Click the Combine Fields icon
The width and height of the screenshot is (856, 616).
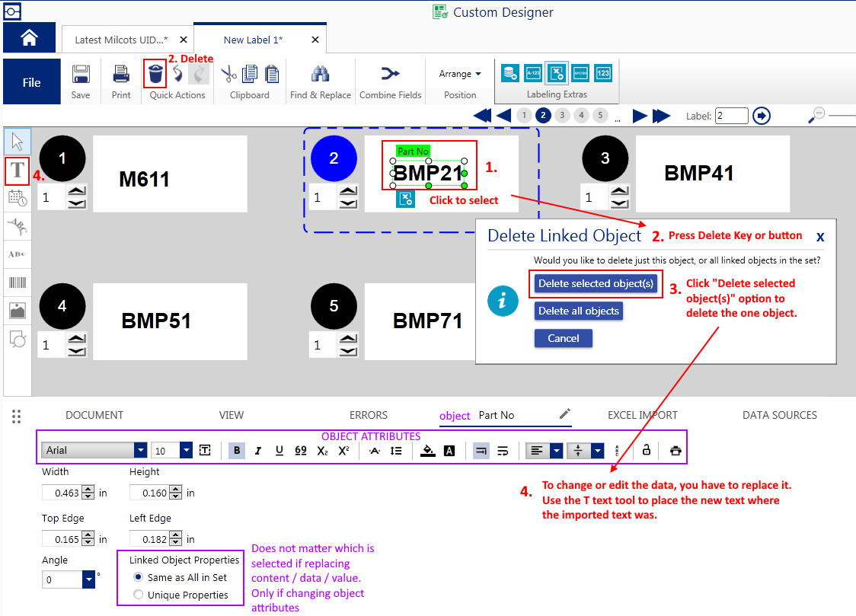390,74
